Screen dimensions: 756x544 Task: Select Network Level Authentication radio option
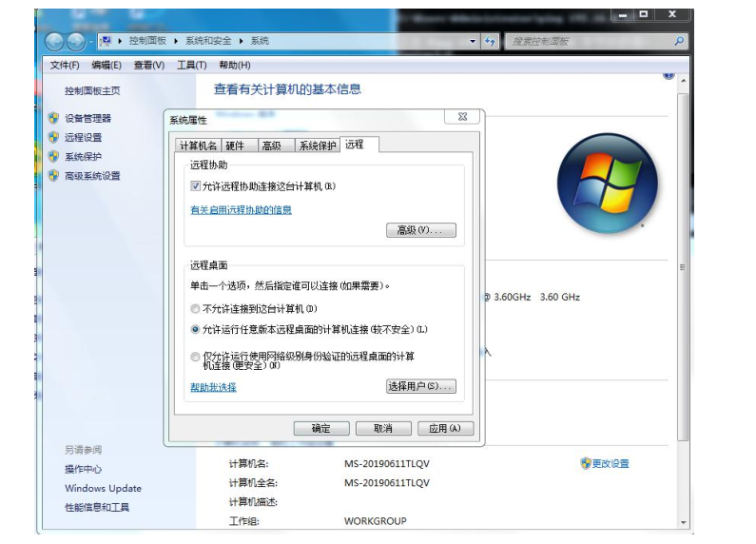pyautogui.click(x=196, y=358)
